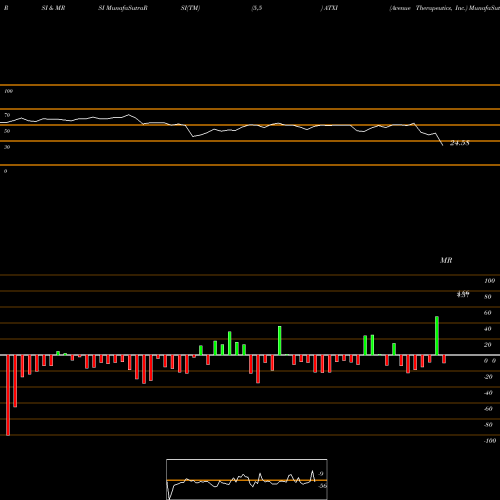Click the tallest green bar near right edge
500x500 pixels.
(437, 336)
